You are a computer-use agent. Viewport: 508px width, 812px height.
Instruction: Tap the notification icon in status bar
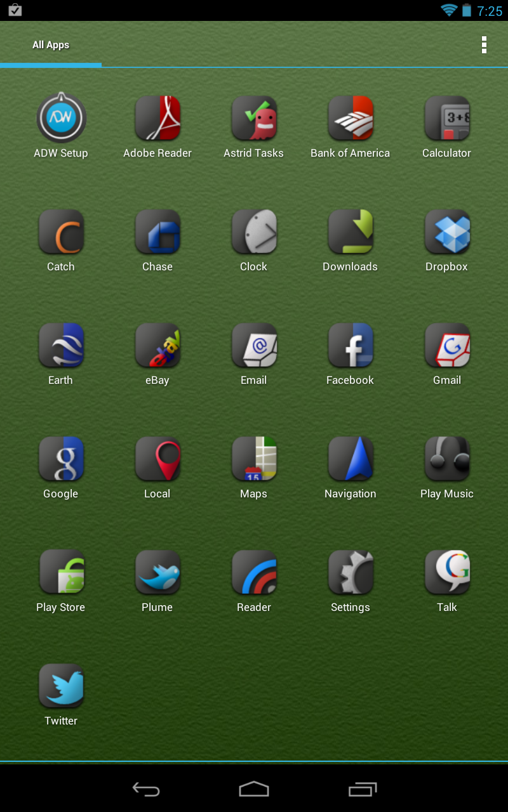click(15, 10)
